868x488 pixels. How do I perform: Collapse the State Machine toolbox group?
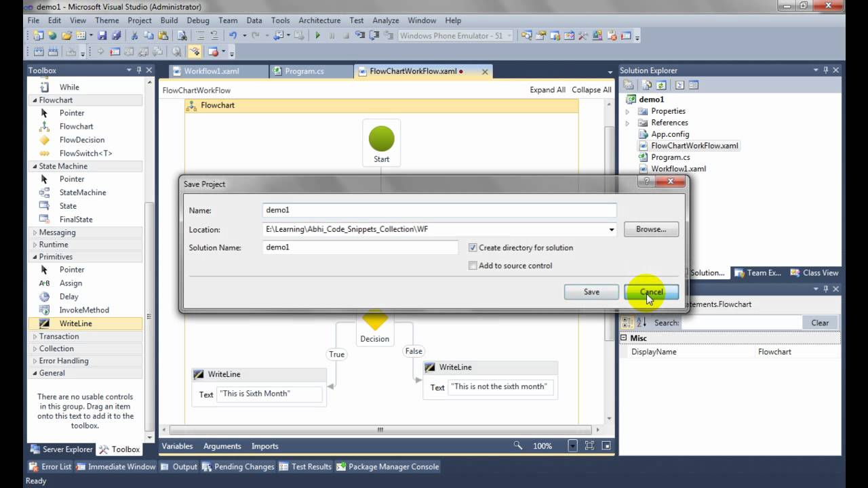click(x=34, y=166)
